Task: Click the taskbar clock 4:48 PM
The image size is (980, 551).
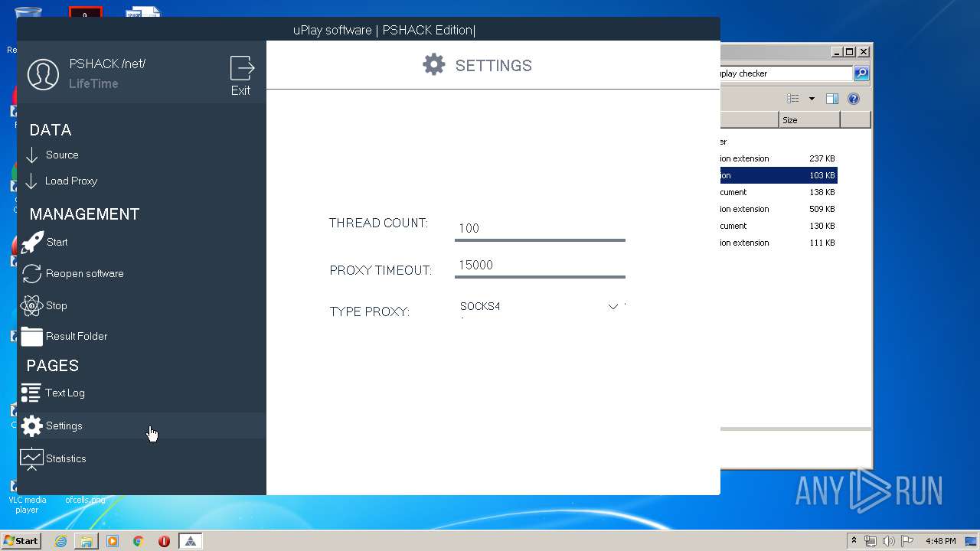Action: pyautogui.click(x=940, y=541)
